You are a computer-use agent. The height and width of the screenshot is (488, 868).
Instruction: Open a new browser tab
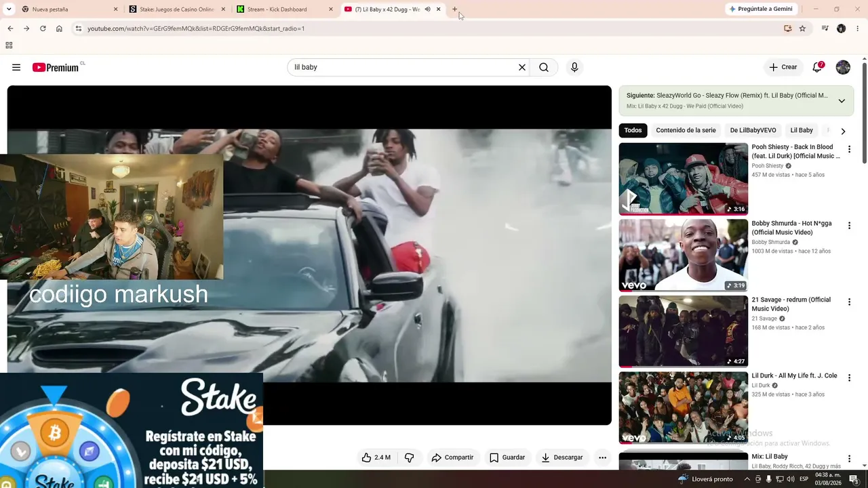tap(455, 9)
